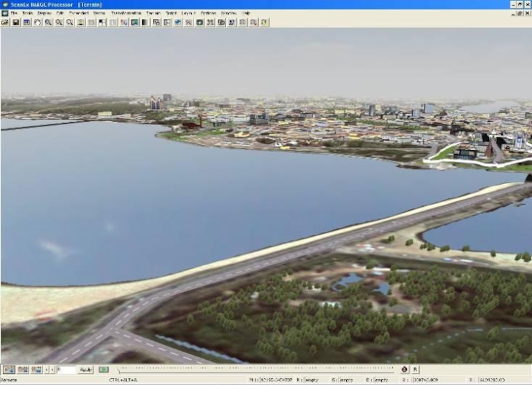Viewport: 532px width, 399px height.
Task: Select the Pan hand tool
Action: click(37, 22)
